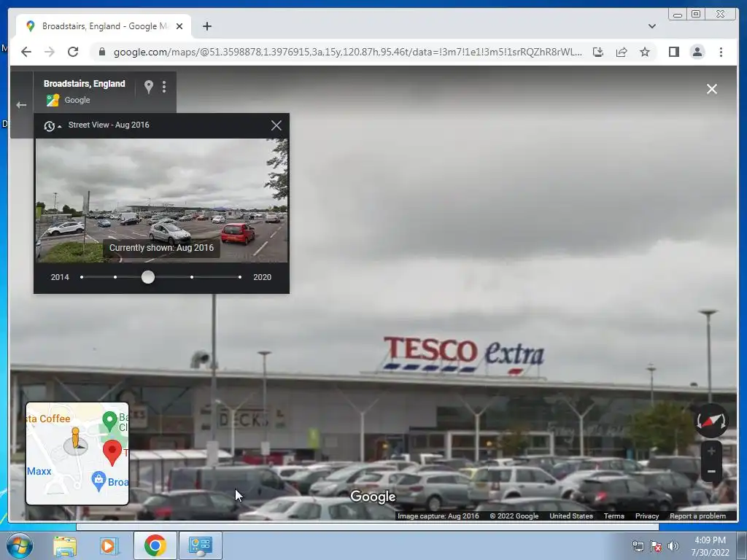Click the horizontal scrollbar of the window
The image size is (747, 560).
tap(368, 526)
